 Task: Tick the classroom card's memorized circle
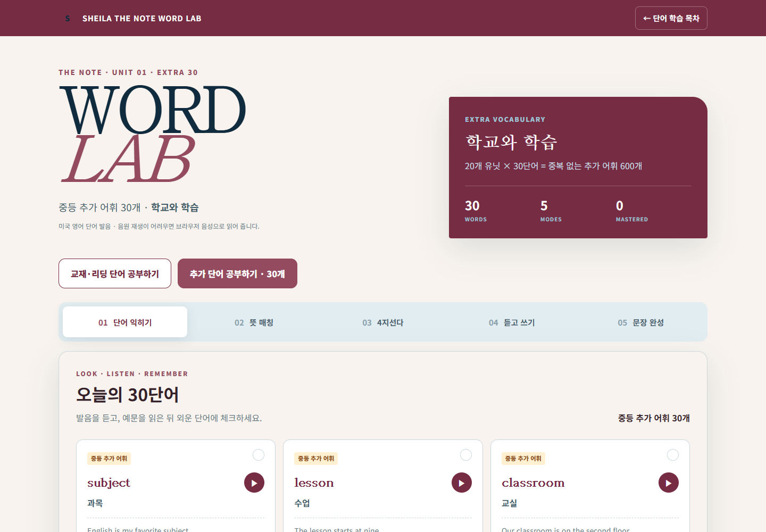pos(673,455)
